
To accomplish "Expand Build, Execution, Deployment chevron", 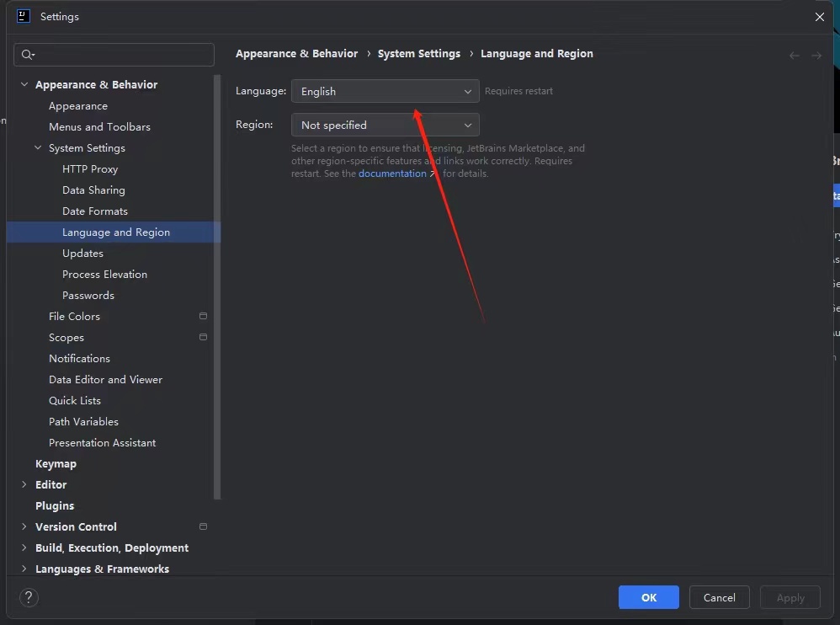I will [x=24, y=548].
